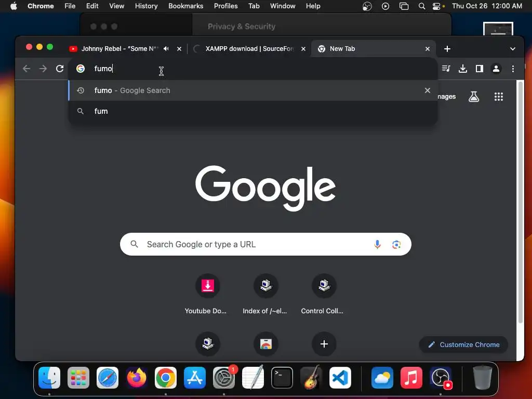The height and width of the screenshot is (399, 532).
Task: Click the Chrome forward arrow
Action: (x=43, y=69)
